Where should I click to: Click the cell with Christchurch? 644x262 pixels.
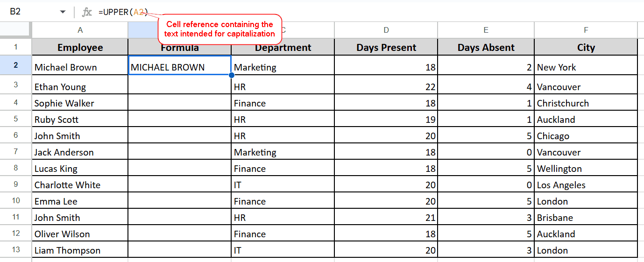click(586, 103)
